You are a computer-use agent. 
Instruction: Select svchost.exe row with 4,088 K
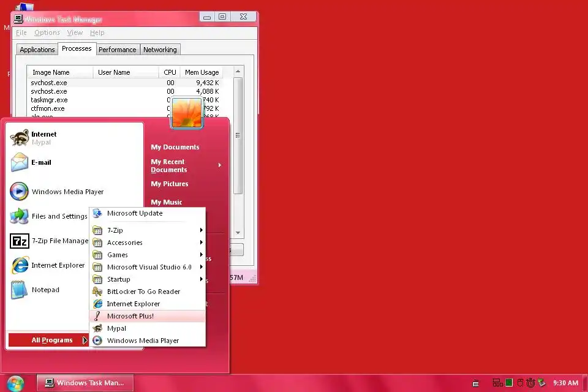coord(125,91)
